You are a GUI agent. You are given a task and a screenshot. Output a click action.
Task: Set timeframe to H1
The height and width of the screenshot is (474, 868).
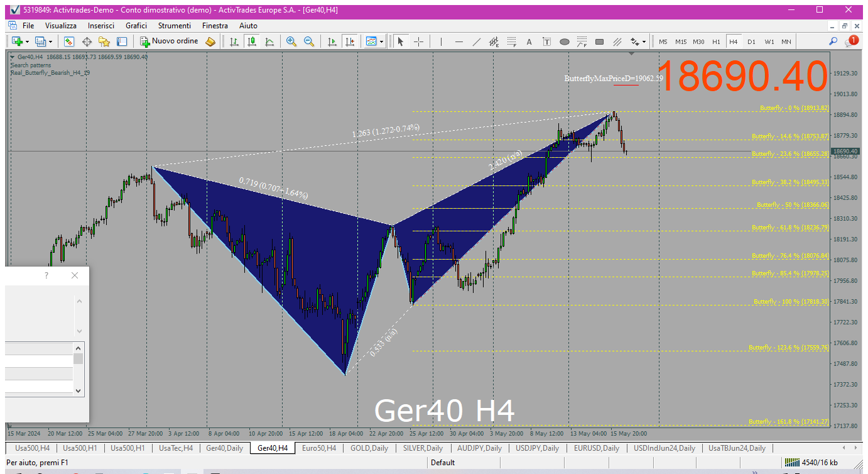point(716,41)
